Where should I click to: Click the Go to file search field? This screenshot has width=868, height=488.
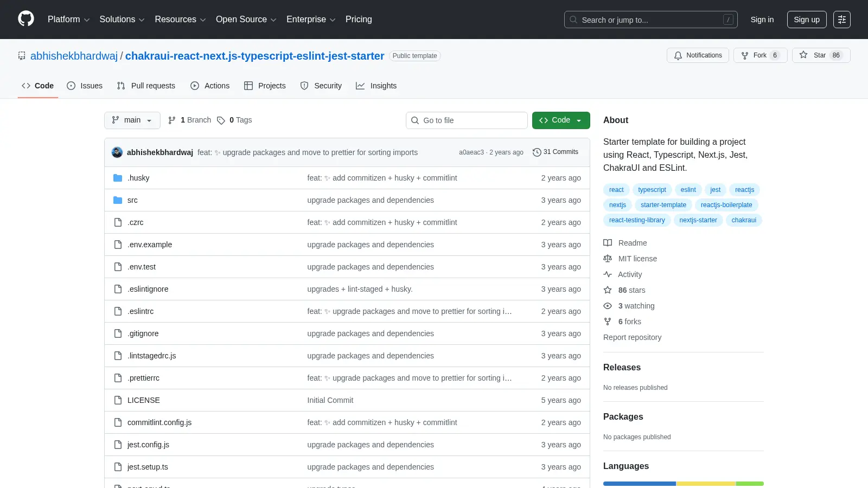(x=467, y=120)
